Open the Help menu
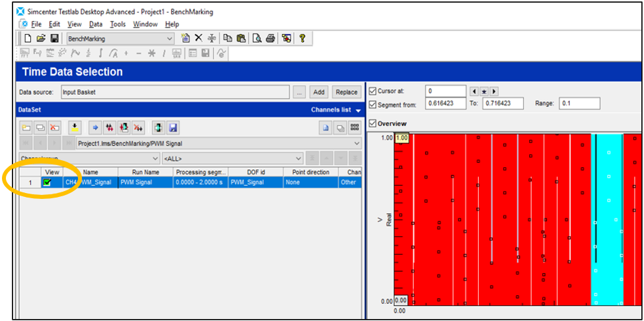This screenshot has height=321, width=644. point(172,24)
